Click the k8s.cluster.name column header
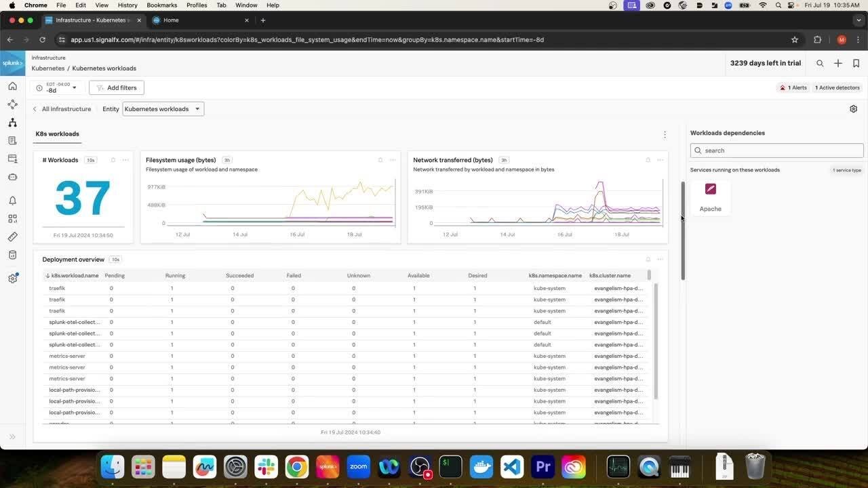Screen dimensions: 868x488 point(610,276)
